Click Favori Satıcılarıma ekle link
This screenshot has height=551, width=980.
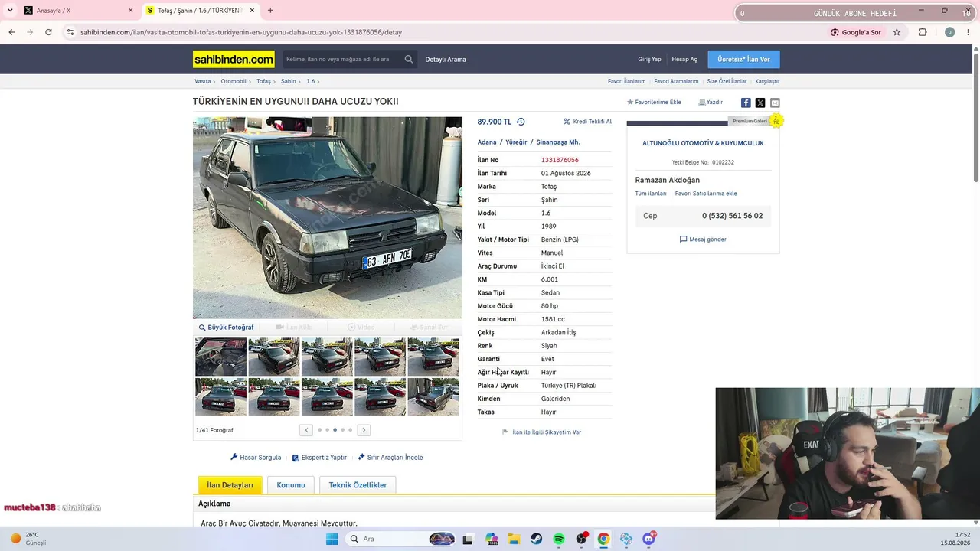(x=706, y=194)
